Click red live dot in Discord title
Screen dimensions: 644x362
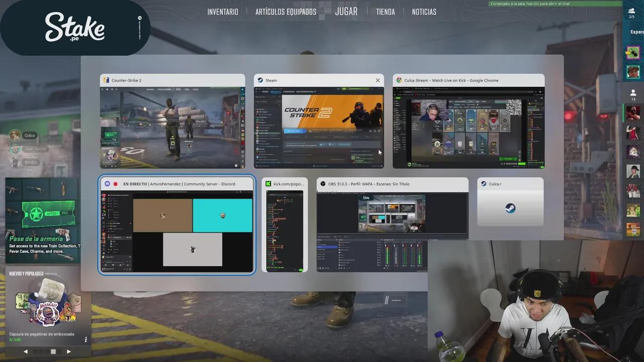coord(115,184)
